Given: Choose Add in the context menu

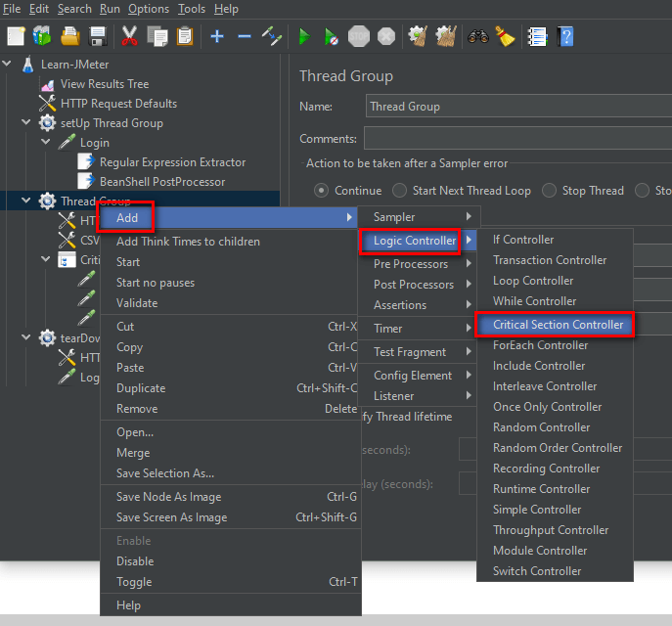Looking at the screenshot, I should tap(229, 218).
